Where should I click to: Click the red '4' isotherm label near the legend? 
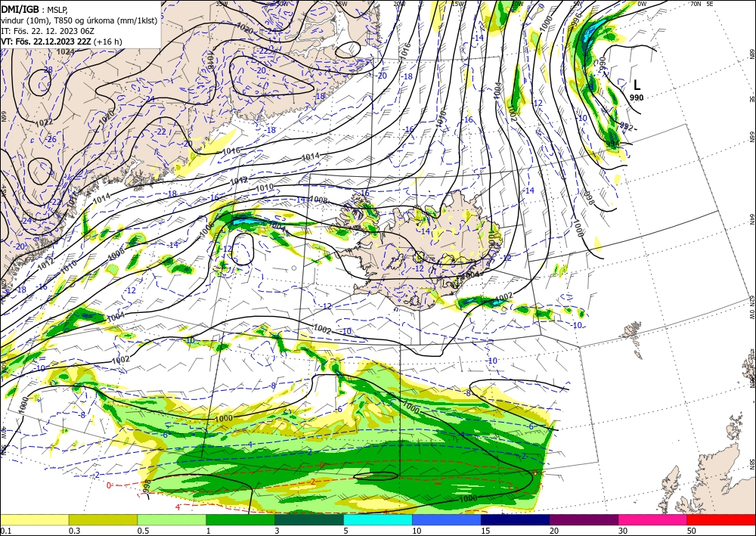[178, 507]
